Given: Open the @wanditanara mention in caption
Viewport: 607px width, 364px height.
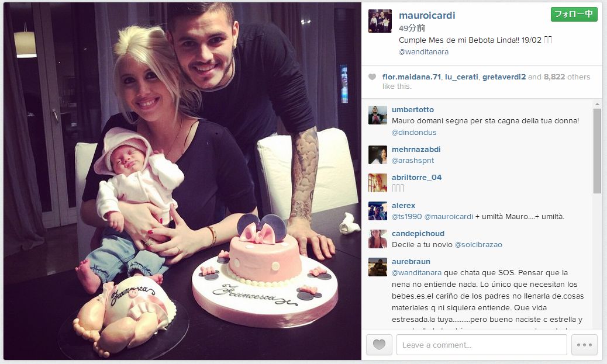Looking at the screenshot, I should [x=423, y=52].
